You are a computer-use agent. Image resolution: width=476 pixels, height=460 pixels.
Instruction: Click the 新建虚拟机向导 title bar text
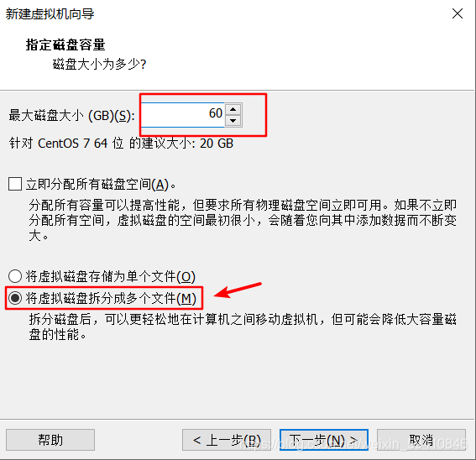click(50, 14)
